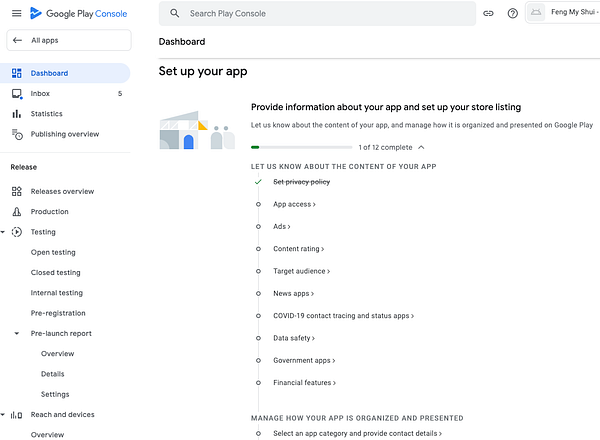600x440 pixels.
Task: Click the green Set privacy policy checkmark
Action: (258, 182)
